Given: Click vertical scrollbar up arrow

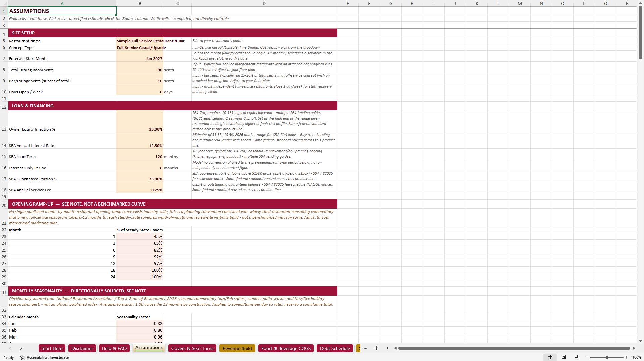Looking at the screenshot, I should (x=640, y=3).
